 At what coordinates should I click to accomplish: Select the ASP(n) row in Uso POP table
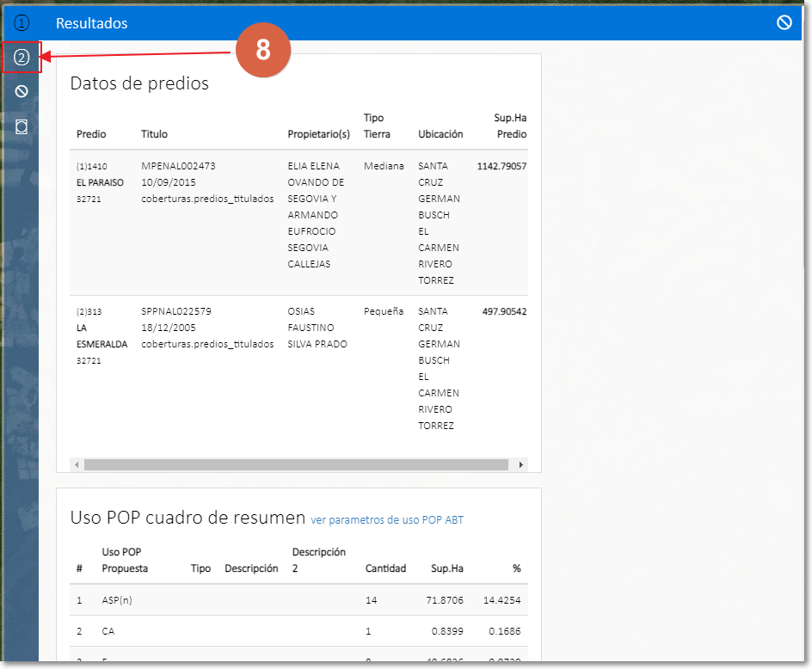pyautogui.click(x=116, y=600)
